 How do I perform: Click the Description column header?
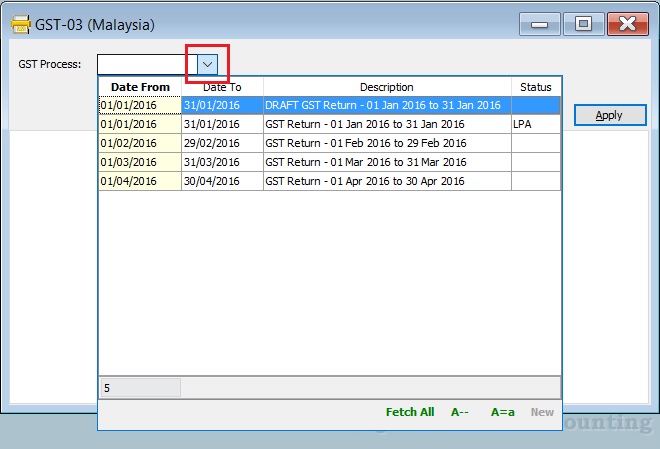point(387,87)
